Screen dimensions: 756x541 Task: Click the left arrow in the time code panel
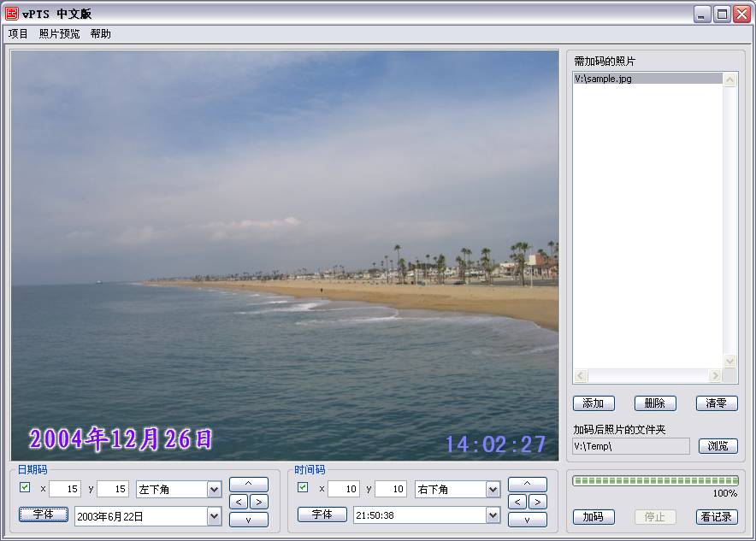pos(517,502)
